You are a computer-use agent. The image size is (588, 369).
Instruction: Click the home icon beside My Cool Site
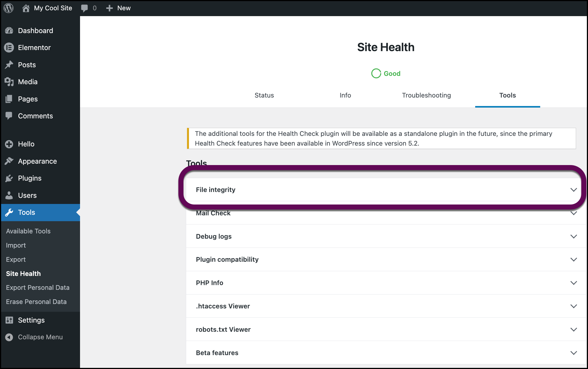pyautogui.click(x=26, y=8)
